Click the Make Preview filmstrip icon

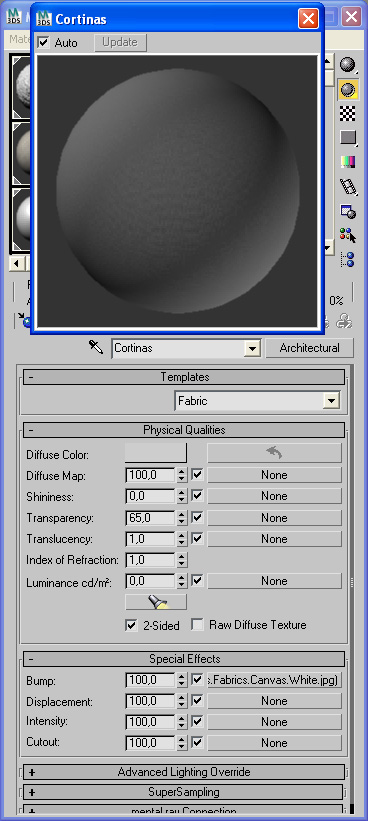[x=348, y=186]
